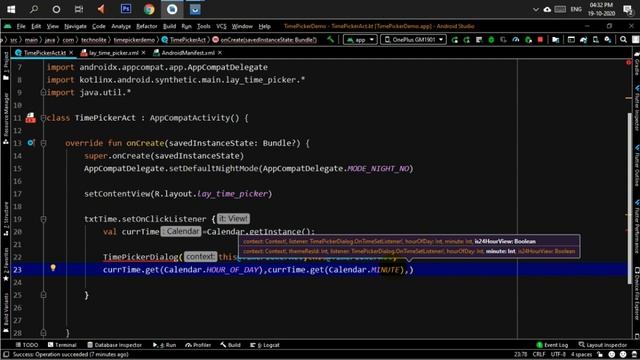Click the Profile app gauge icon
Viewport: 640px width, 360px height.
(516, 40)
